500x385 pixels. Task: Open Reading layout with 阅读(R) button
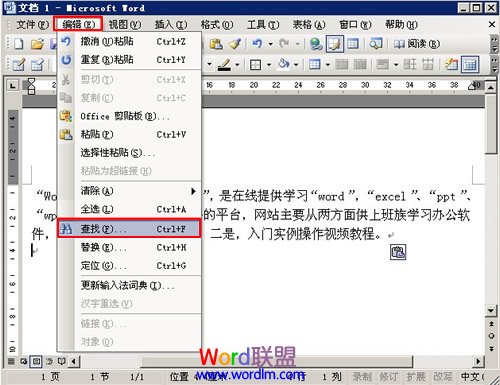click(417, 44)
